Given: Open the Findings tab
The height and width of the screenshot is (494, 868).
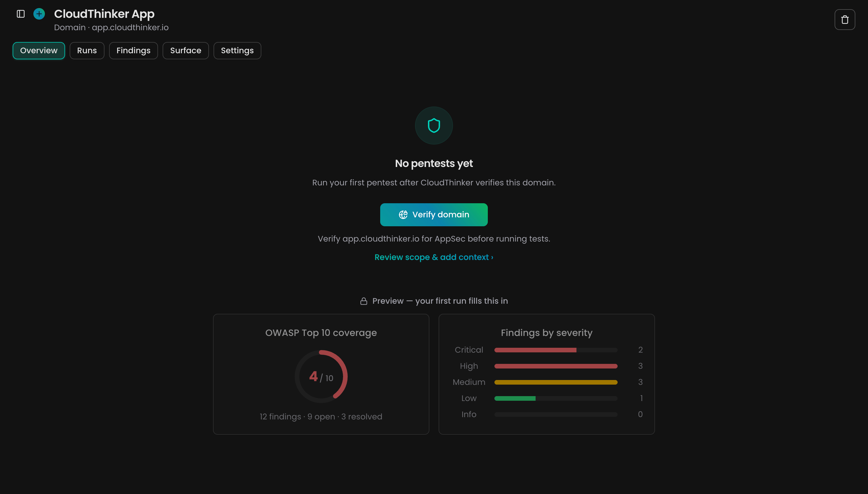Looking at the screenshot, I should (x=133, y=51).
